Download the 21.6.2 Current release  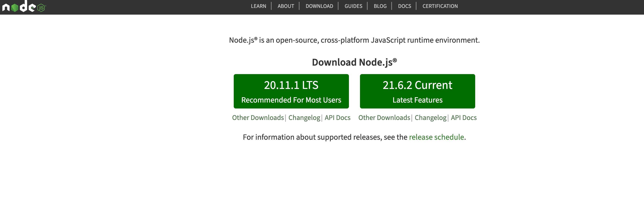417,91
